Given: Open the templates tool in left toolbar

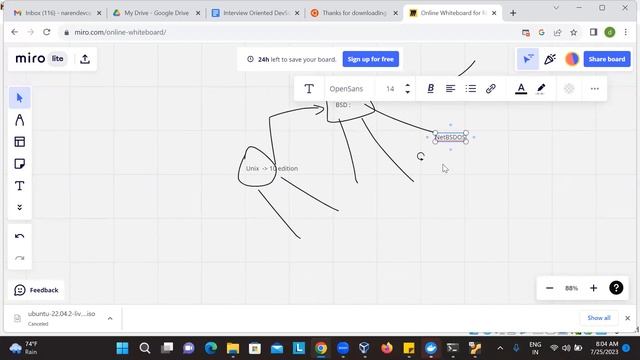Looking at the screenshot, I should pyautogui.click(x=20, y=142).
